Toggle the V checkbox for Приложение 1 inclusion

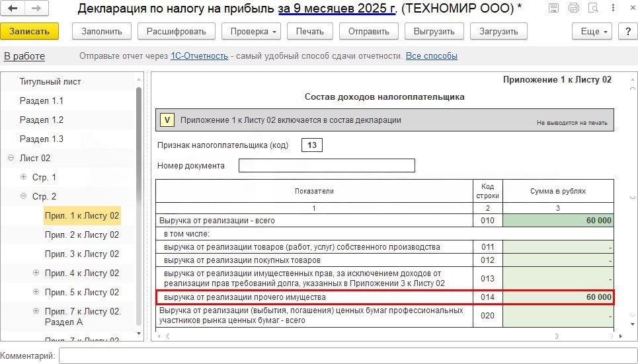(168, 120)
